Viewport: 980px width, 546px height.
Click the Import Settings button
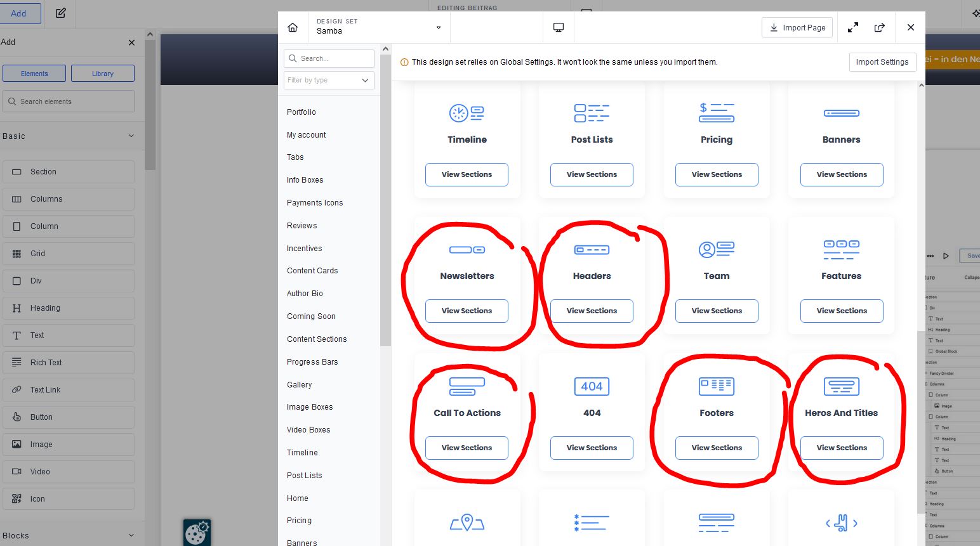pos(882,62)
